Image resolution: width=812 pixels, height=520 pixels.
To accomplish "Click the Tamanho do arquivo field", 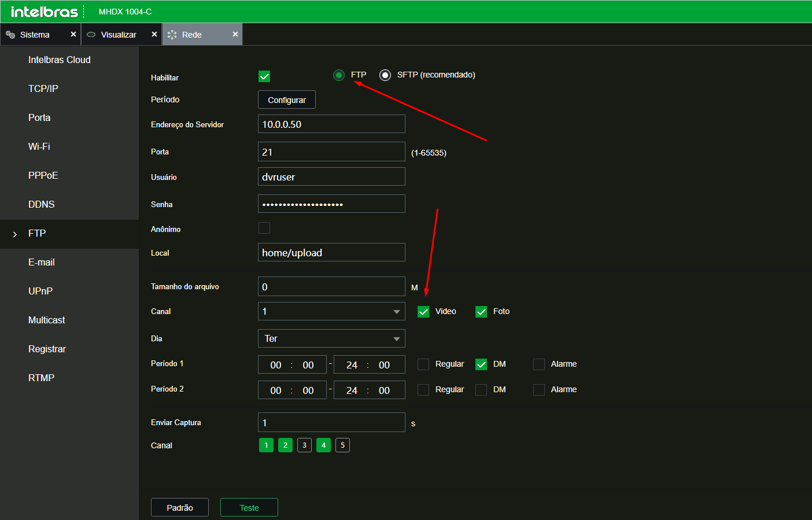I will click(x=331, y=286).
